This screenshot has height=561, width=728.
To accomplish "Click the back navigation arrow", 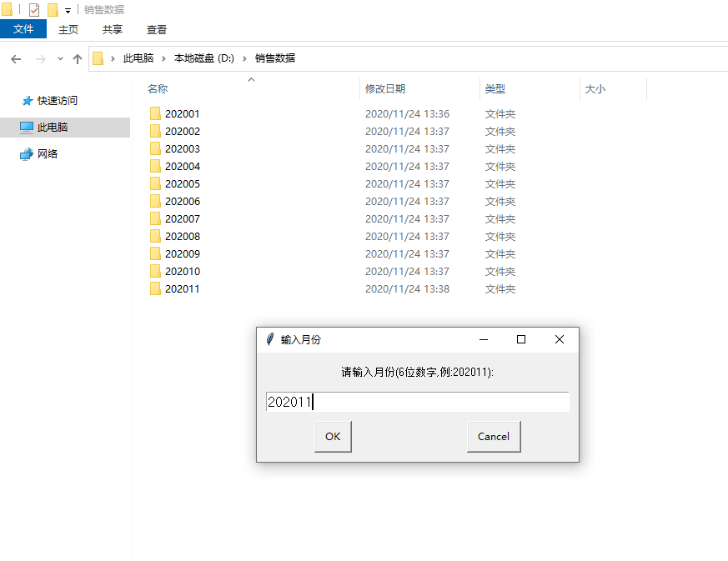I will [x=17, y=58].
